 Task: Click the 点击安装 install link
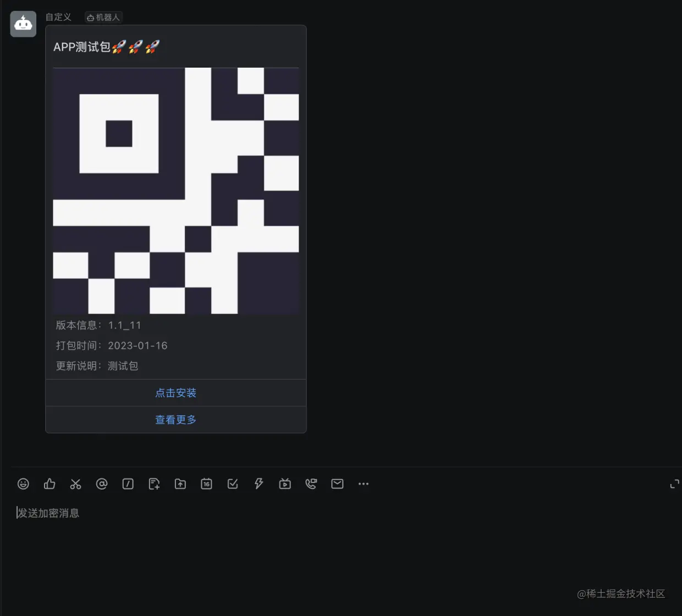(x=176, y=393)
